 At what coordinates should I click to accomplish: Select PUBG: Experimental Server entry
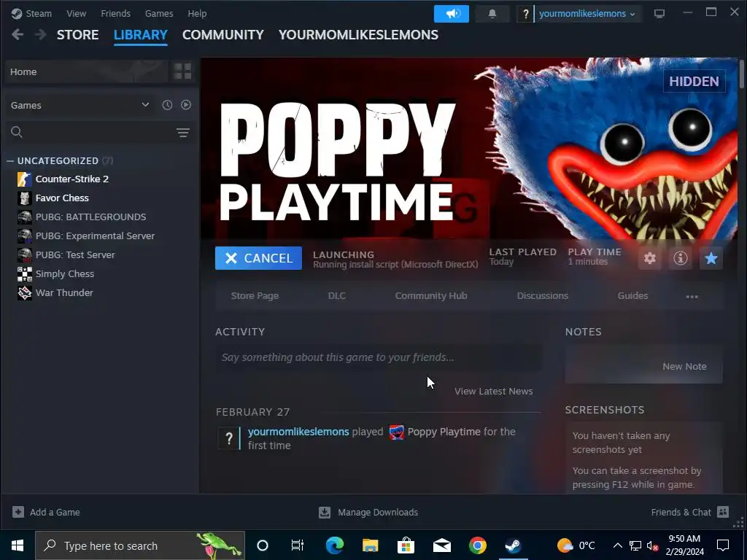96,236
